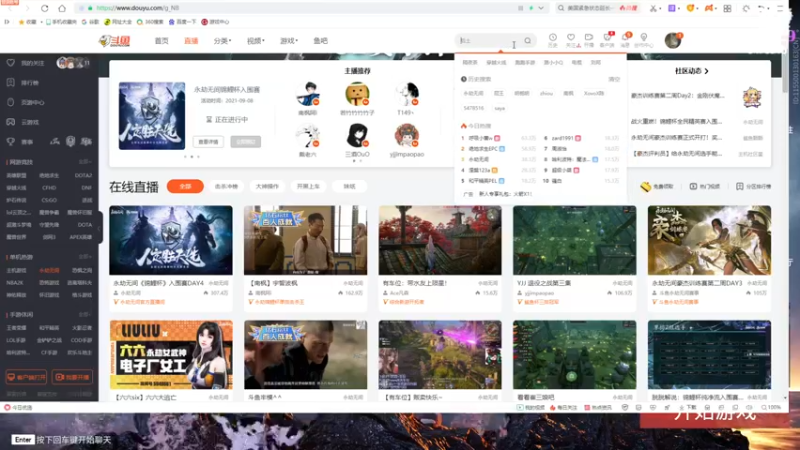Click the browser home icon
Viewport: 800px width, 450px height.
(x=62, y=8)
